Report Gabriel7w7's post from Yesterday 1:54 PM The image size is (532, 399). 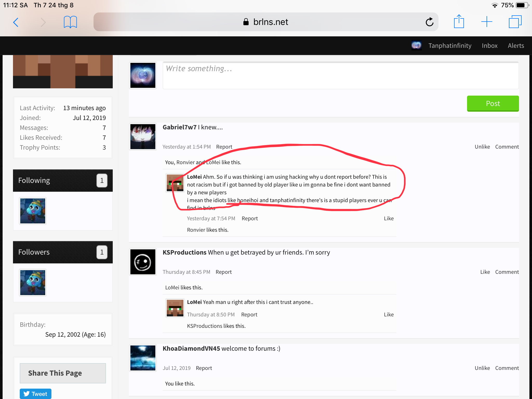coord(224,147)
